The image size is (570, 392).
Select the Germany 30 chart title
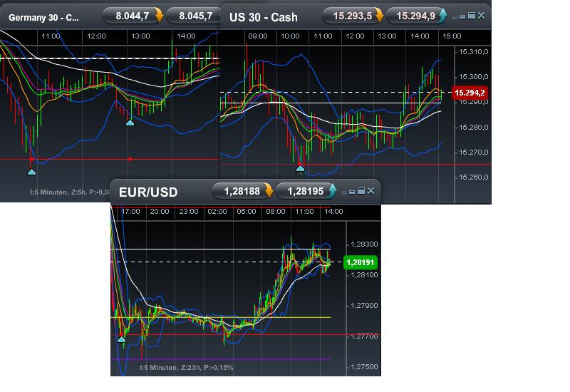tap(43, 17)
